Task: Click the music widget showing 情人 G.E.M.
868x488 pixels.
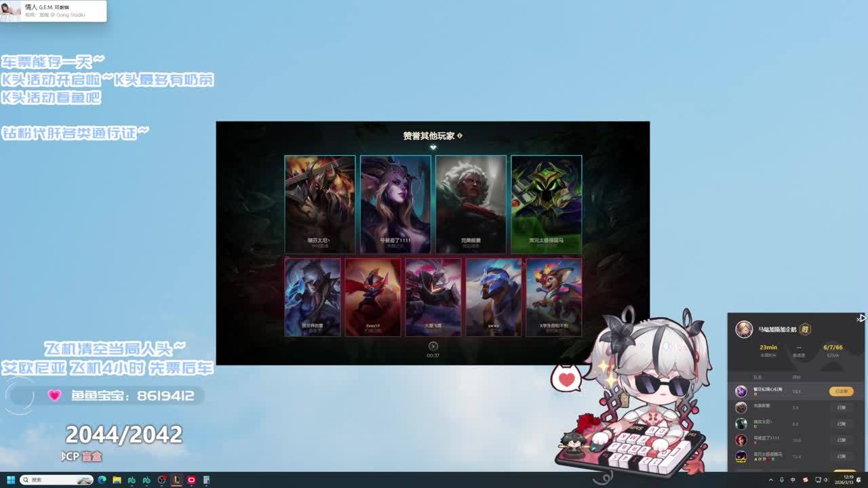Action: [54, 11]
